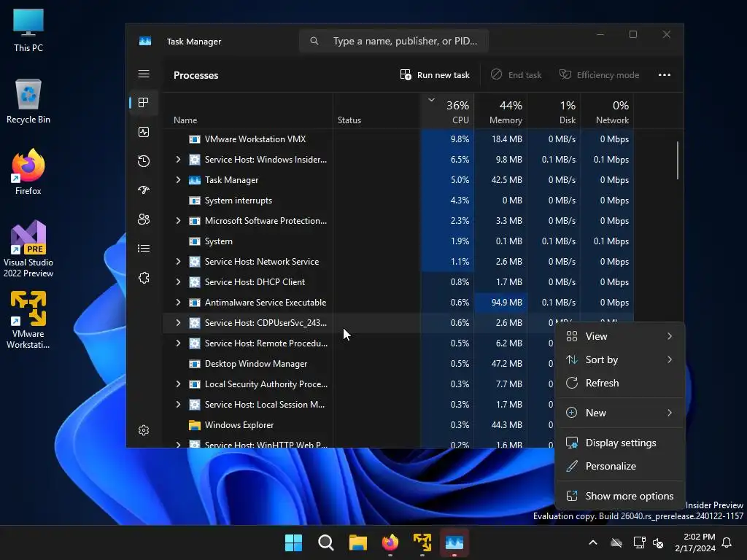The image size is (747, 560).
Task: Expand Microsoft Software Protection row
Action: (x=178, y=221)
